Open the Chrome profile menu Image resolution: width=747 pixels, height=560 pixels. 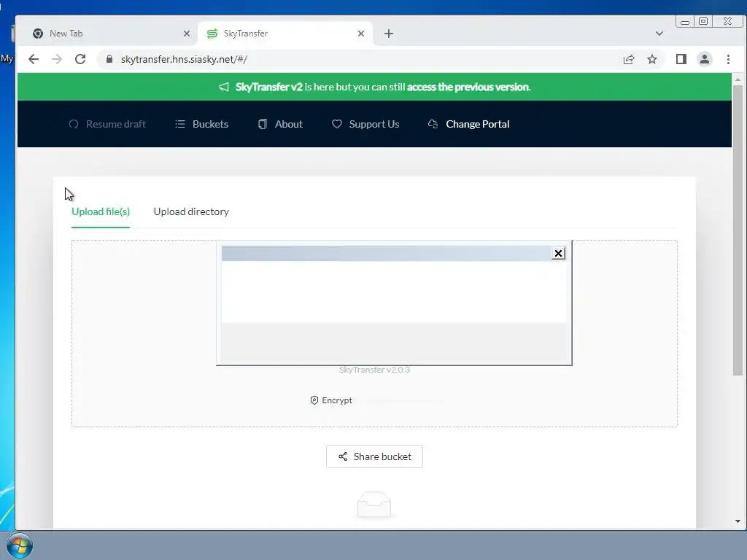pos(705,59)
